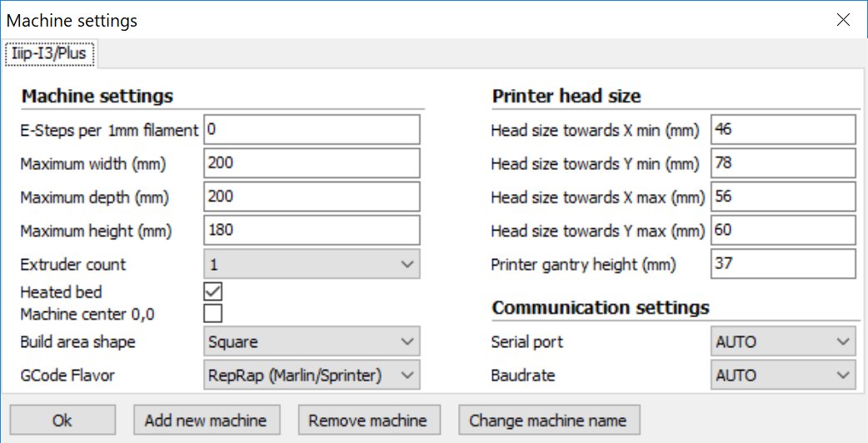Screen dimensions: 868x443
Task: Click the Remove machine button
Action: 369,420
